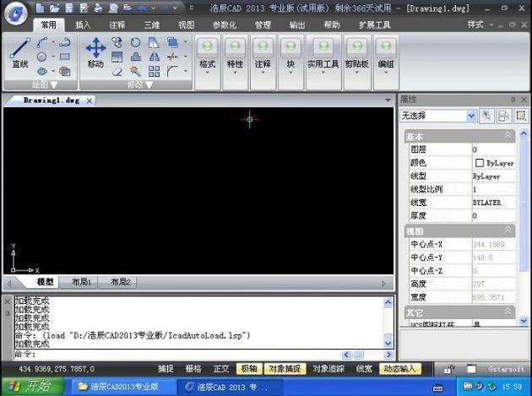Click the Windows 开始 start button
The width and height of the screenshot is (532, 396).
(x=30, y=386)
